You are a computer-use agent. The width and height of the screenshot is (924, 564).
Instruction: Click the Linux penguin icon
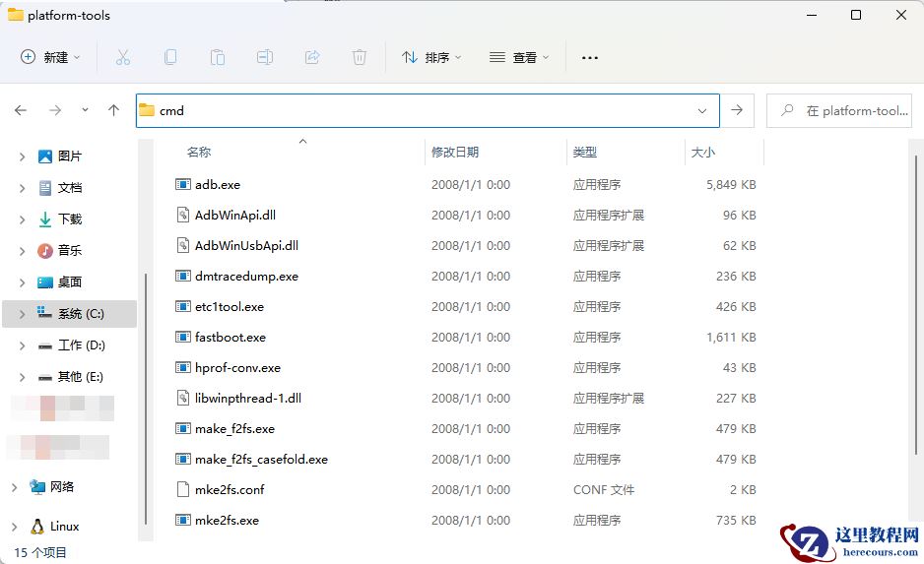pos(37,527)
